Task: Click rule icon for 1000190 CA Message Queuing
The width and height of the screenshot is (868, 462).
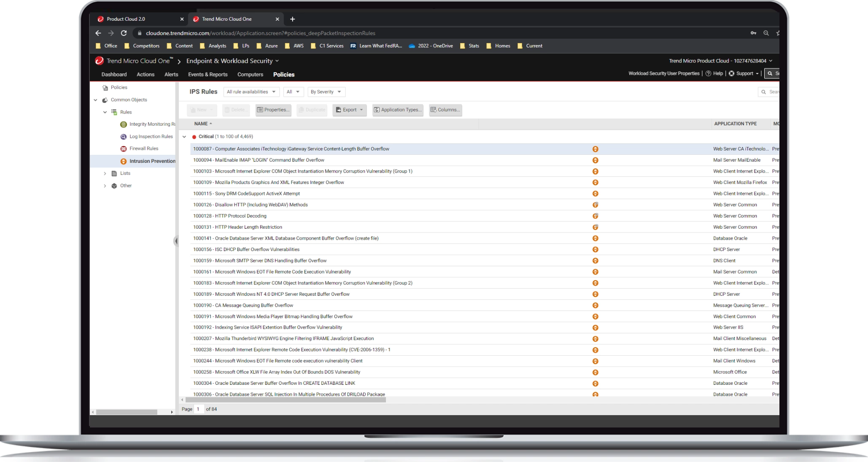Action: coord(596,305)
